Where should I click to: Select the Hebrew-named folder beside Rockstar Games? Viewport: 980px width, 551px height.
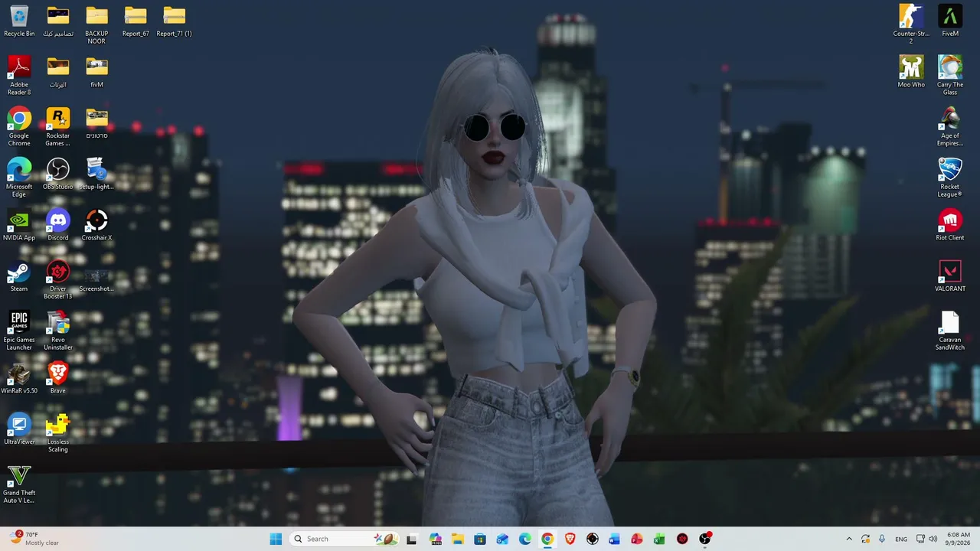pyautogui.click(x=96, y=123)
